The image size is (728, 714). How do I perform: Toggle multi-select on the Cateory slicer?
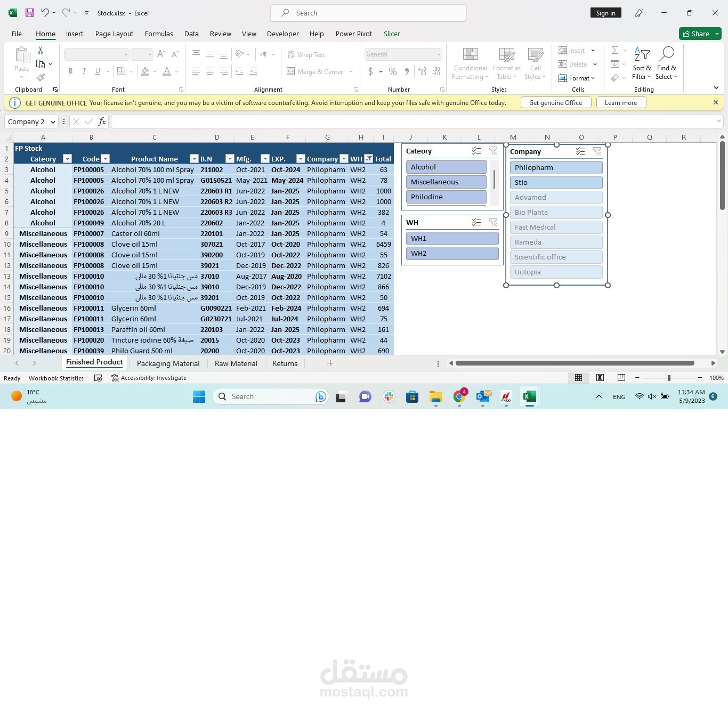(x=476, y=151)
